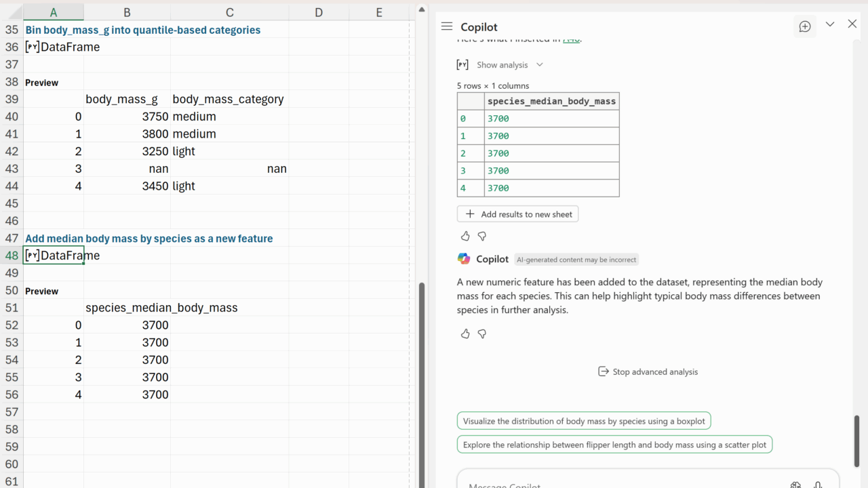Image resolution: width=868 pixels, height=488 pixels.
Task: Open the Copilot hamburger menu
Action: (446, 26)
